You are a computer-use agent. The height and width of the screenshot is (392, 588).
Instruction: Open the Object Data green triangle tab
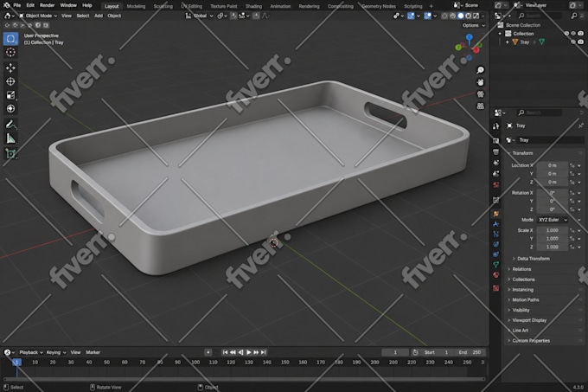point(495,265)
